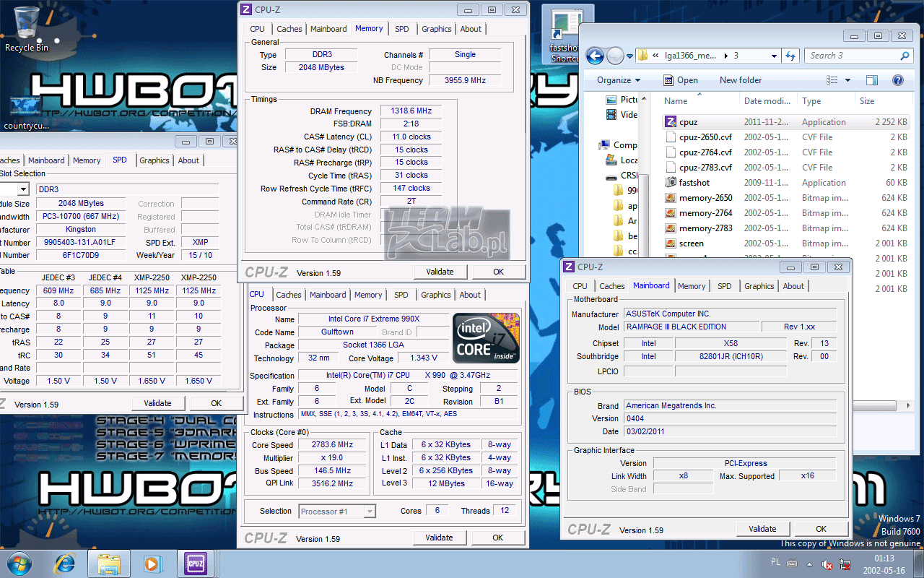This screenshot has height=578, width=924.
Task: Select the cpuz application file icon
Action: [x=670, y=122]
